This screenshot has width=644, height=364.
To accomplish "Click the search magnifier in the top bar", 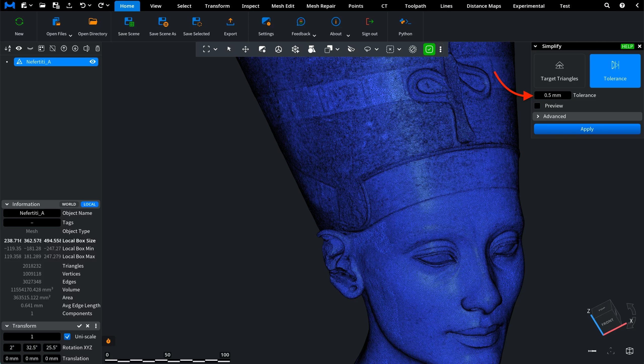I will tap(607, 6).
